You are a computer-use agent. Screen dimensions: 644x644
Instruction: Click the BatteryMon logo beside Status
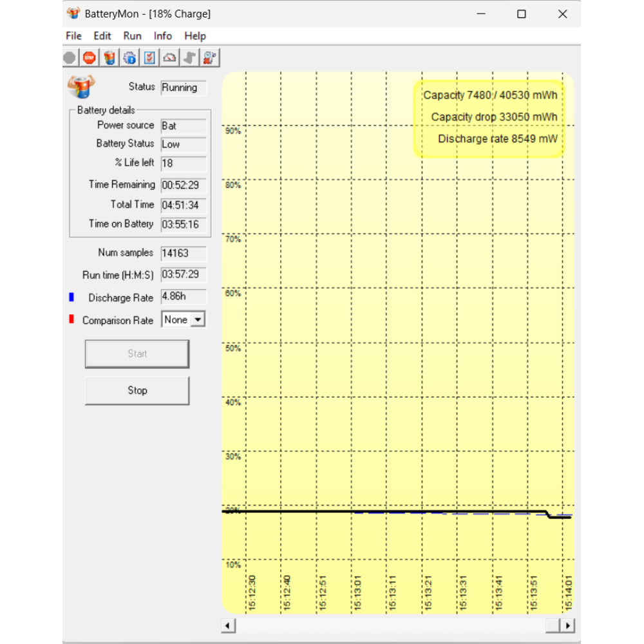pyautogui.click(x=80, y=87)
